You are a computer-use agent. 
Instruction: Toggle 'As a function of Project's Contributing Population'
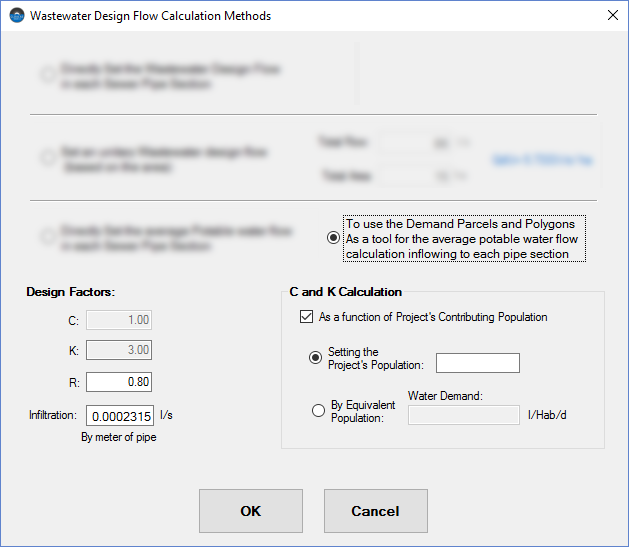pyautogui.click(x=307, y=317)
